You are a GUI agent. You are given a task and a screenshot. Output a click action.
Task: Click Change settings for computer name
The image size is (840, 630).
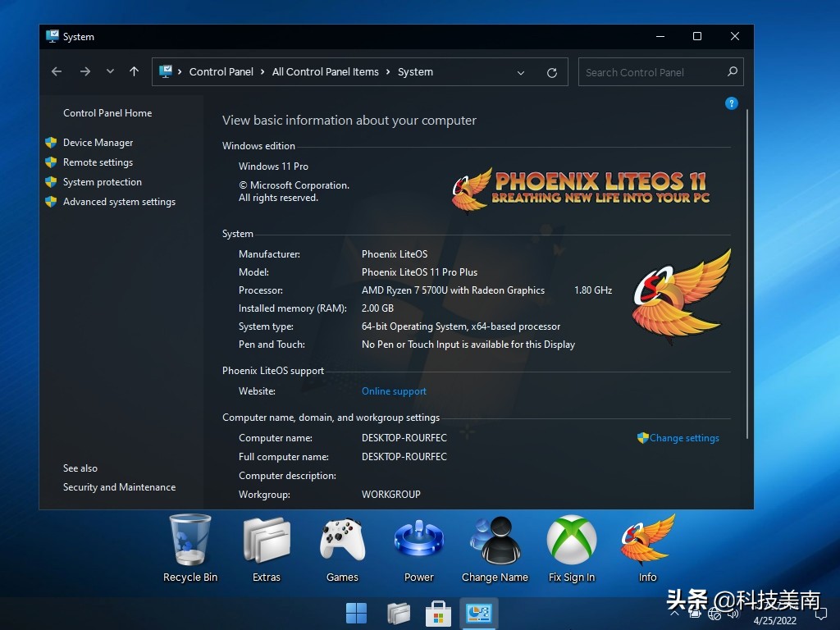click(683, 438)
